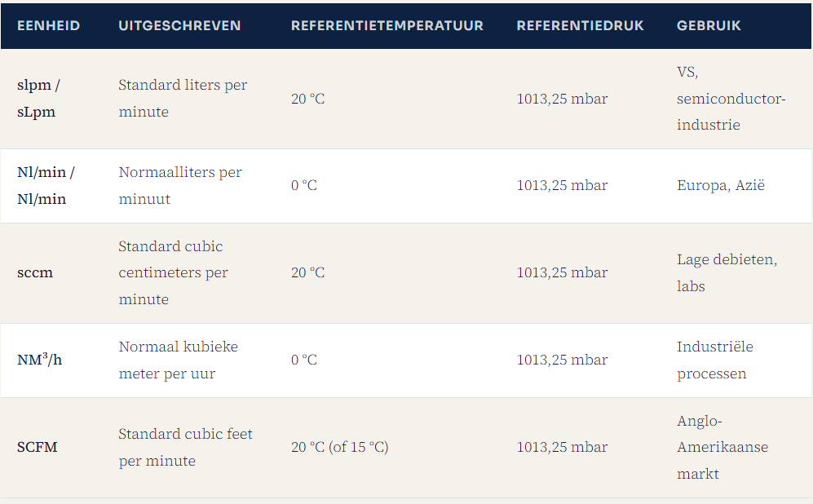
Task: Click the NM³/h unit cell
Action: pos(39,360)
